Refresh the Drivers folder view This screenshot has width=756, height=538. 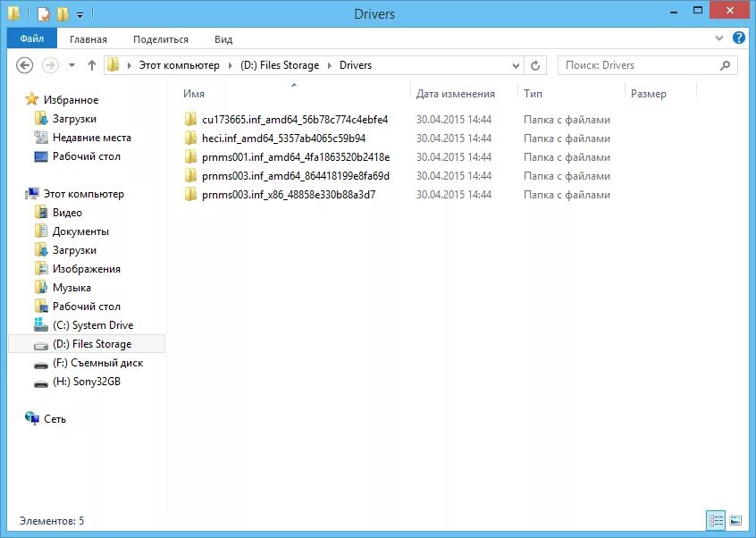[x=535, y=65]
